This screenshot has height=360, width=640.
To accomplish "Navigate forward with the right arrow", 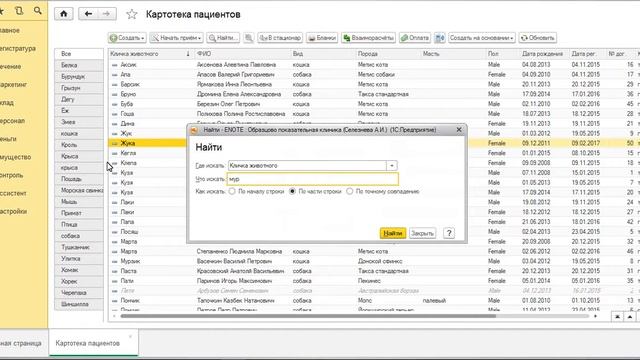I will point(107,14).
